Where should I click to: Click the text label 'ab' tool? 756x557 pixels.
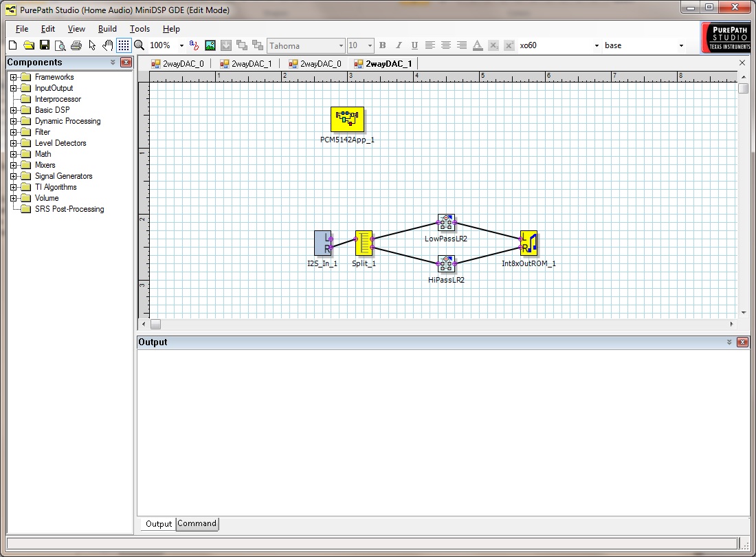tap(194, 45)
